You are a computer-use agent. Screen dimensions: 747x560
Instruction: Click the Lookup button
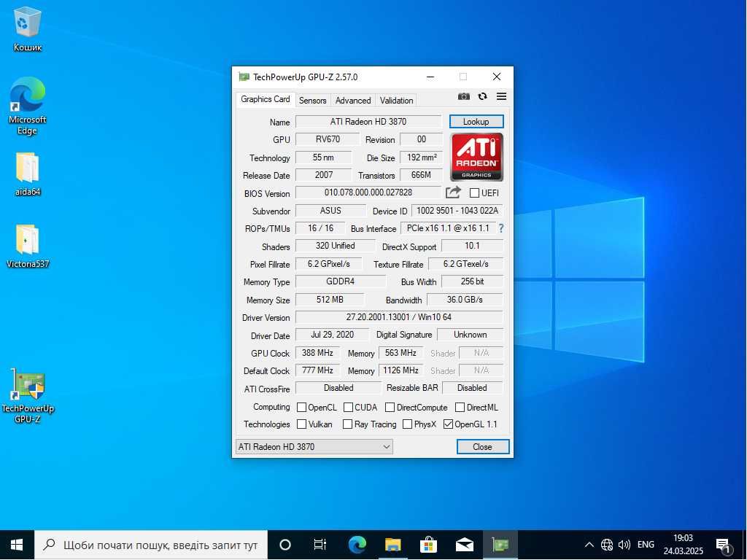point(476,122)
